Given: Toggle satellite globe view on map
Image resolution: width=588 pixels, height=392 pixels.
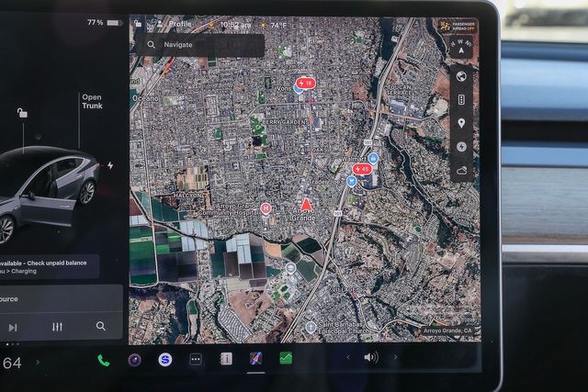Looking at the screenshot, I should [461, 76].
